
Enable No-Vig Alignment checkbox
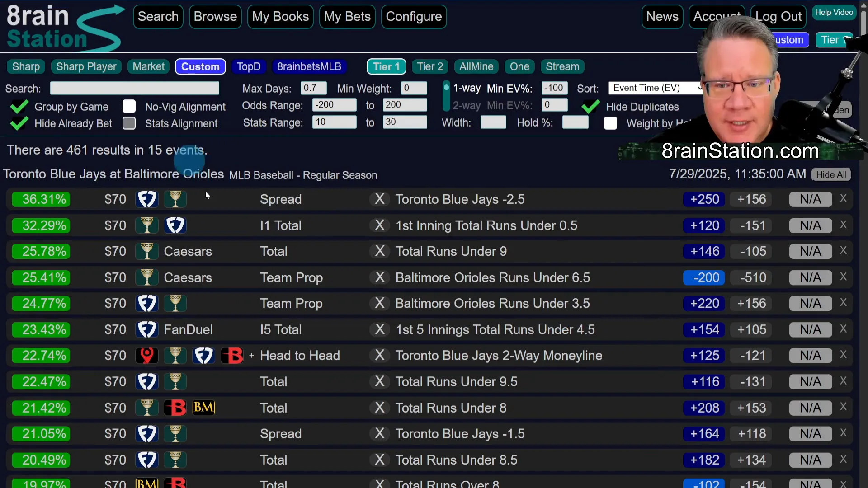[129, 107]
